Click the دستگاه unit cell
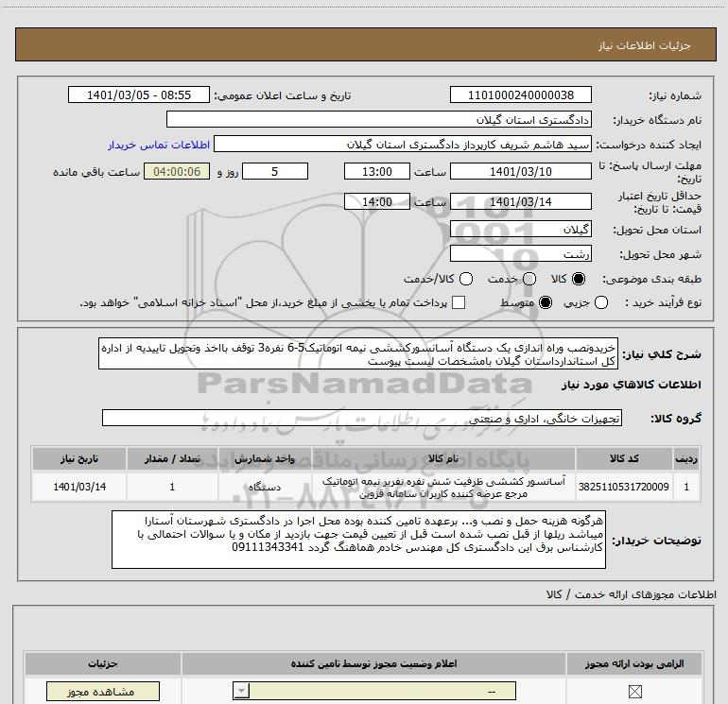728x704 pixels. (x=265, y=487)
